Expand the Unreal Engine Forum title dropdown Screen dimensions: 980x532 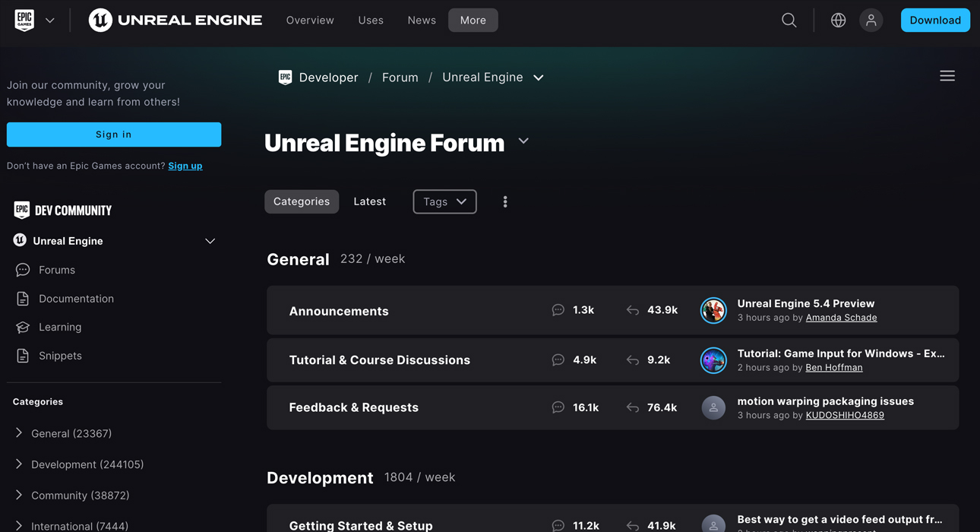click(523, 141)
